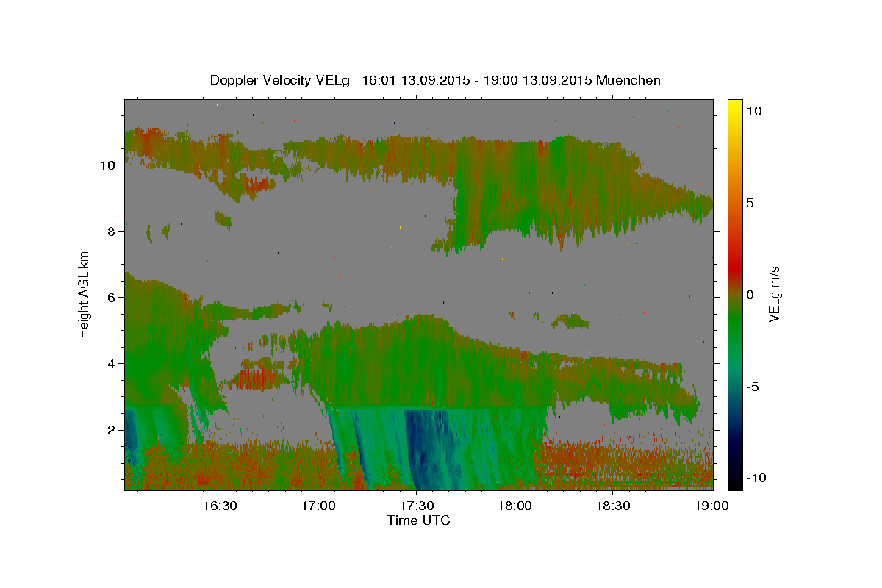Click the 'Height AGL km' axis label
882x588 pixels.
tap(84, 293)
